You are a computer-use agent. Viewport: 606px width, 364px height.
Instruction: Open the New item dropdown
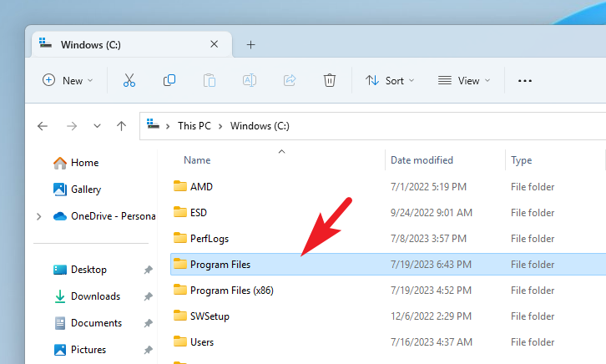(68, 80)
